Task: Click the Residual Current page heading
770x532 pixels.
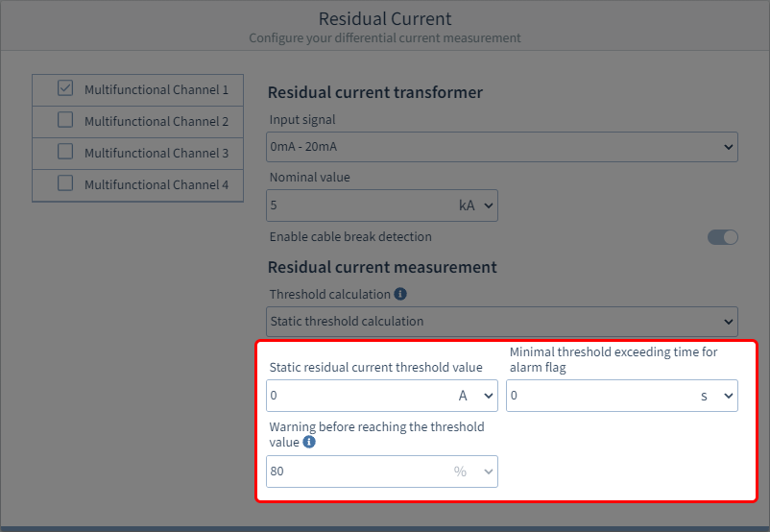Action: [384, 19]
